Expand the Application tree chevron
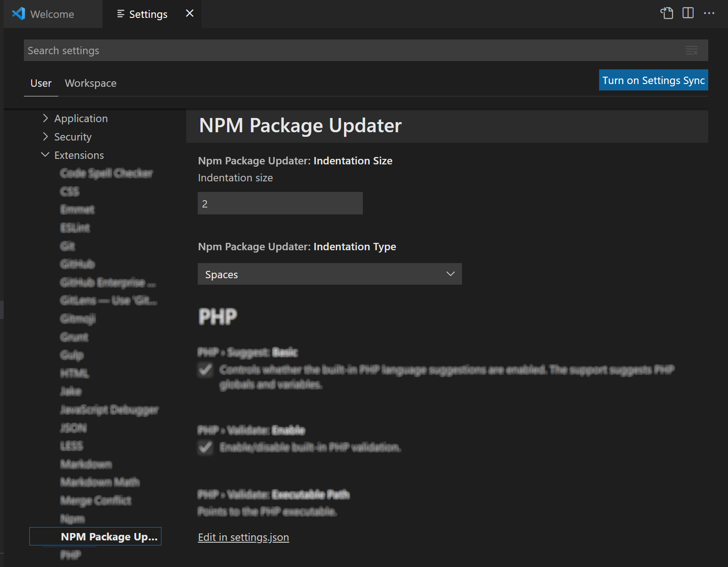This screenshot has height=567, width=728. 45,118
